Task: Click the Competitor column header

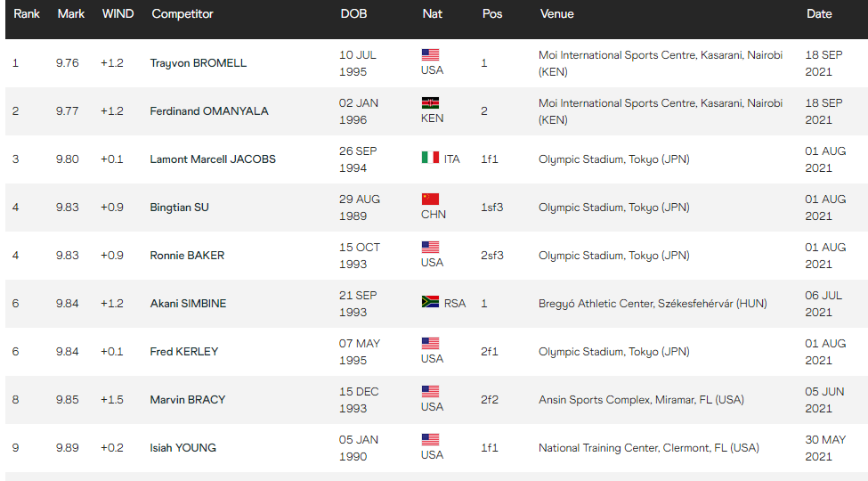Action: pyautogui.click(x=182, y=14)
